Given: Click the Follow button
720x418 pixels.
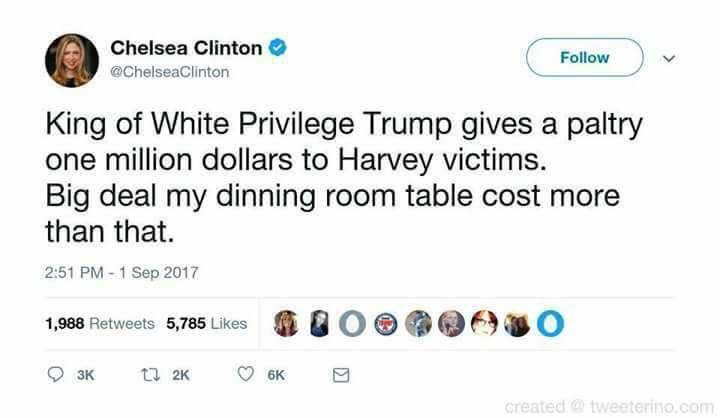Looking at the screenshot, I should tap(585, 57).
